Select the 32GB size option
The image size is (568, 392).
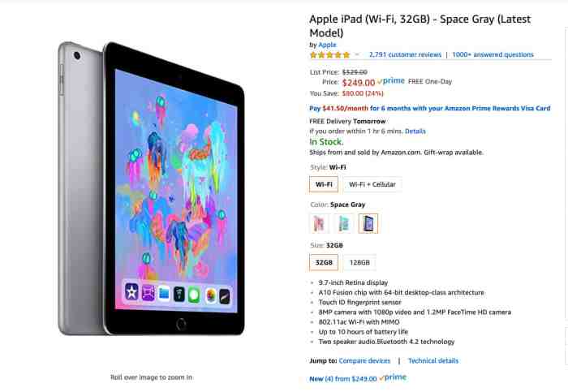coord(324,262)
